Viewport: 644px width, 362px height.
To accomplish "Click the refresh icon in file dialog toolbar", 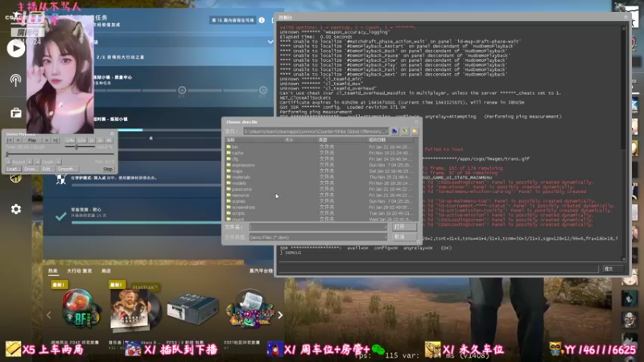I will 405,131.
